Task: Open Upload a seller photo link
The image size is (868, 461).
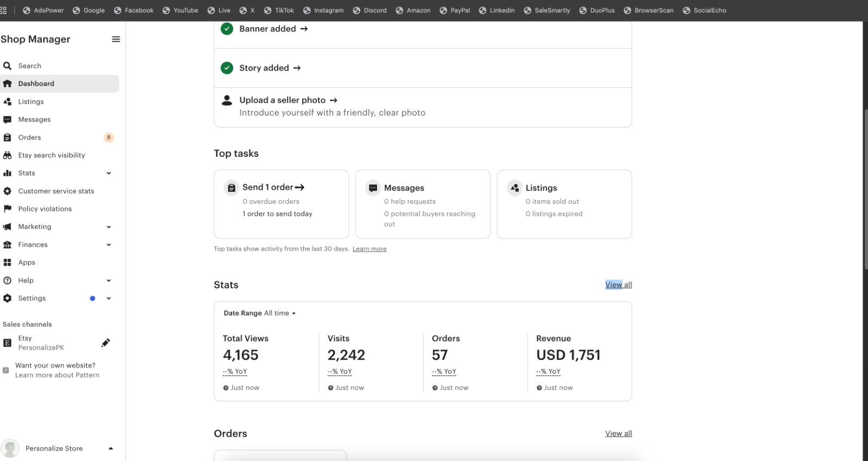Action: (x=288, y=100)
